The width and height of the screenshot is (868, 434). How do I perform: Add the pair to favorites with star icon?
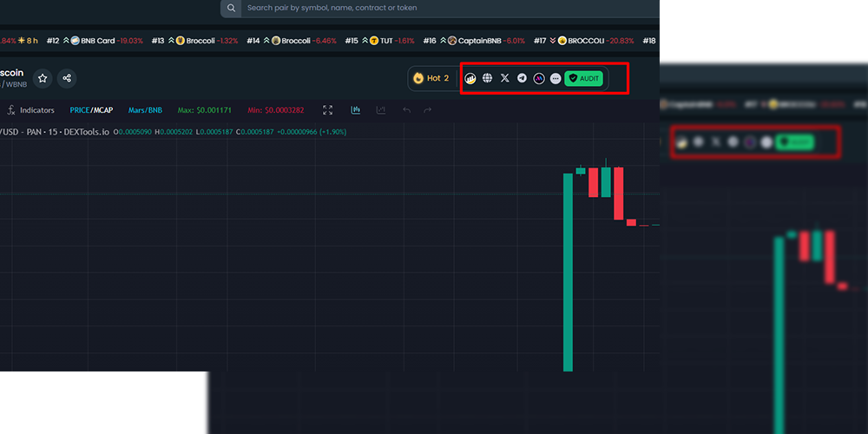click(43, 79)
